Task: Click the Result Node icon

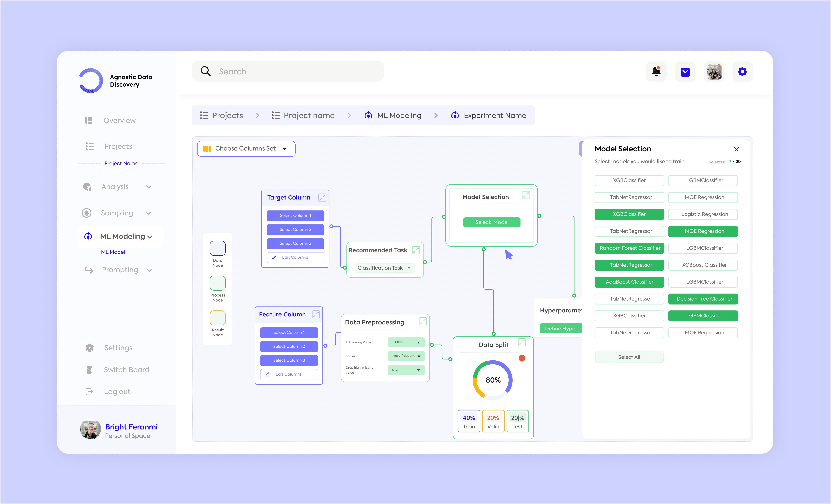Action: [x=218, y=318]
